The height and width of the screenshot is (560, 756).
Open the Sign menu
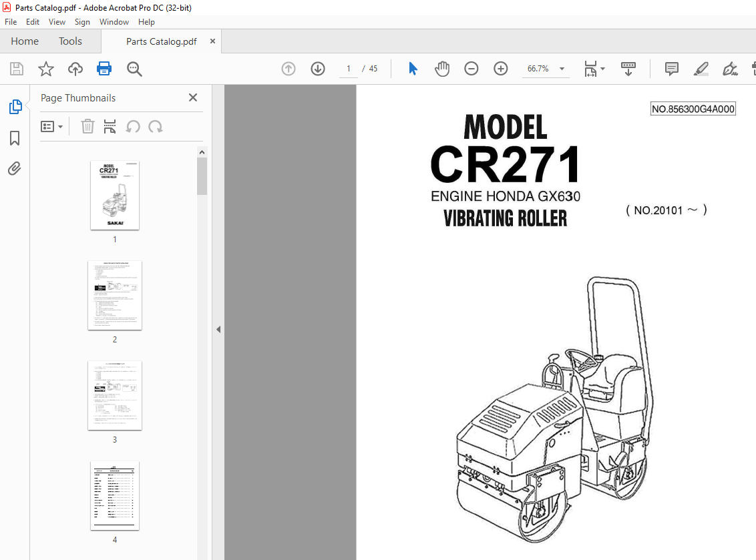click(x=82, y=22)
